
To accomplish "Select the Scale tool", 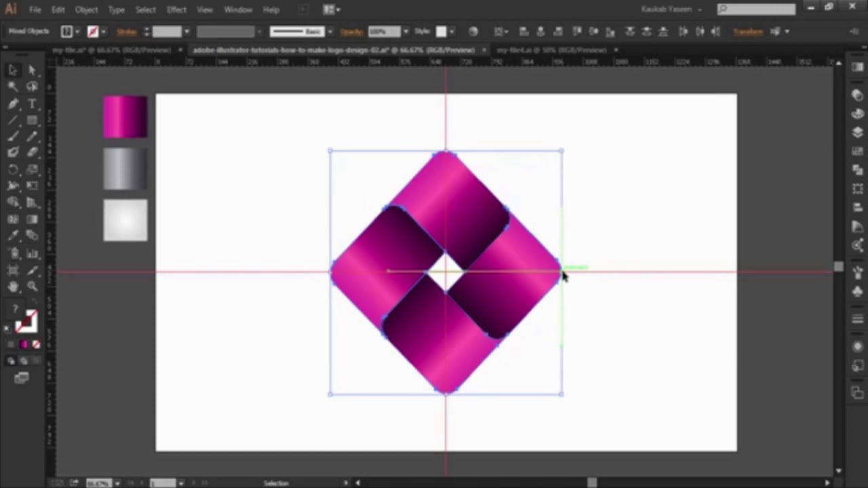I will point(32,169).
